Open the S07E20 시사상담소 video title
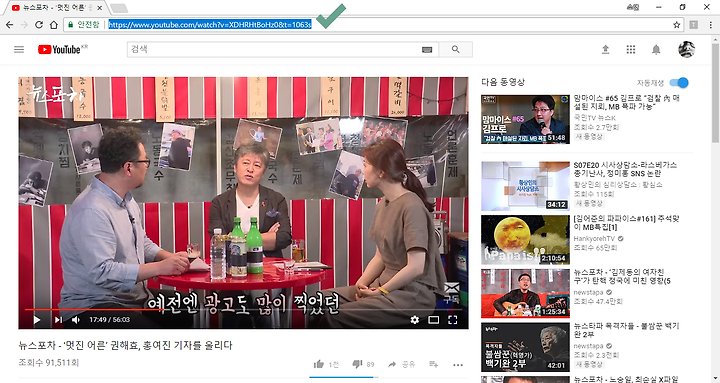This screenshot has width=720, height=383. pyautogui.click(x=625, y=169)
